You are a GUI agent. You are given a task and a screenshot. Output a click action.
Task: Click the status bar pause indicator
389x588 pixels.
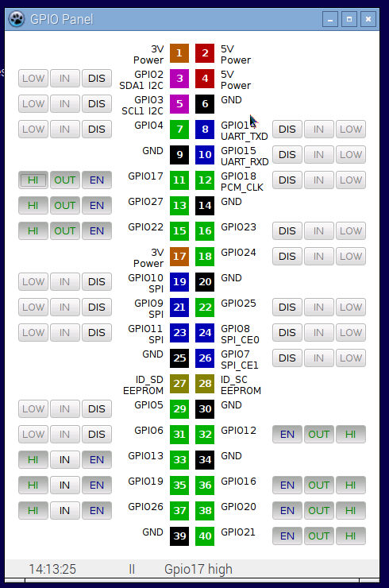tap(132, 569)
